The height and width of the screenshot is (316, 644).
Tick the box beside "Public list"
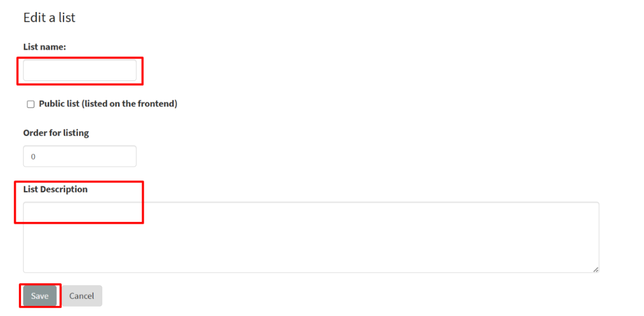(x=31, y=104)
